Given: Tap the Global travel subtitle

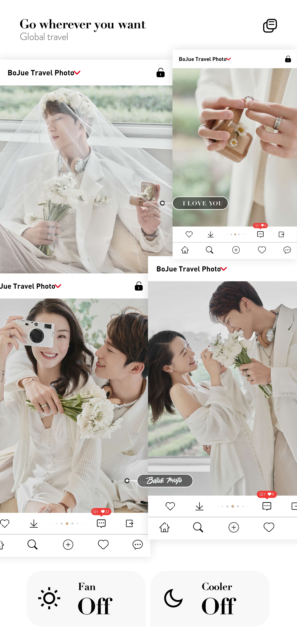Looking at the screenshot, I should pos(44,37).
